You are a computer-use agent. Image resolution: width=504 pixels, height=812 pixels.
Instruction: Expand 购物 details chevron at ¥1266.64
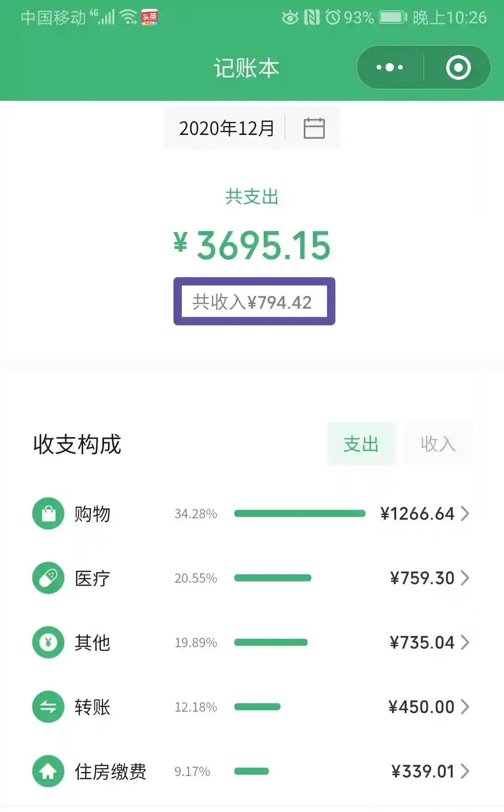pos(465,514)
